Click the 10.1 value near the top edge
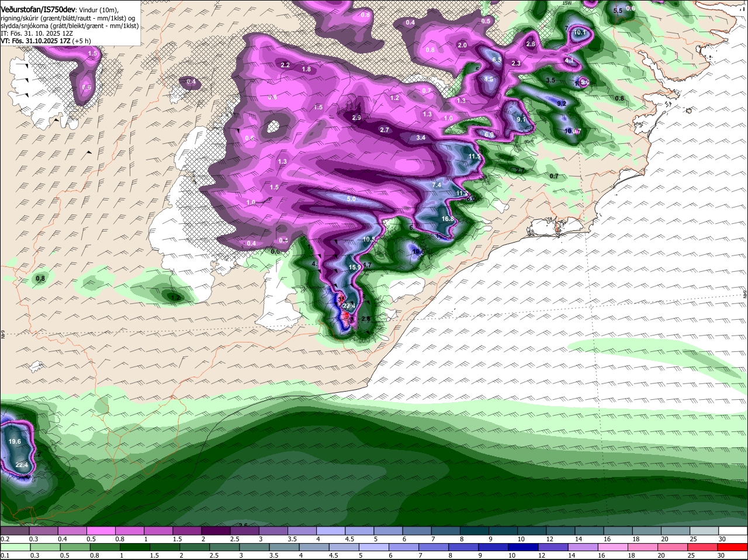 (580, 33)
